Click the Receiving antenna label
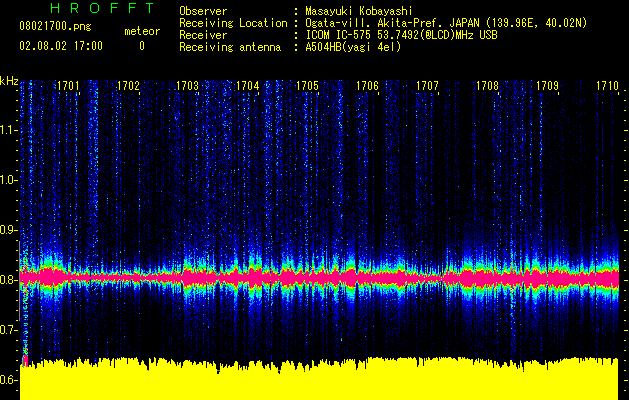629x400 pixels. (x=230, y=47)
